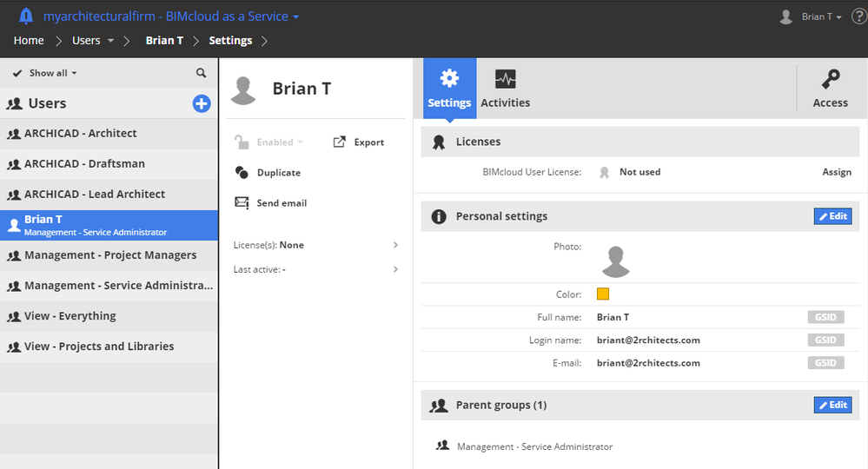
Task: Expand the License(s): None row
Action: point(315,245)
